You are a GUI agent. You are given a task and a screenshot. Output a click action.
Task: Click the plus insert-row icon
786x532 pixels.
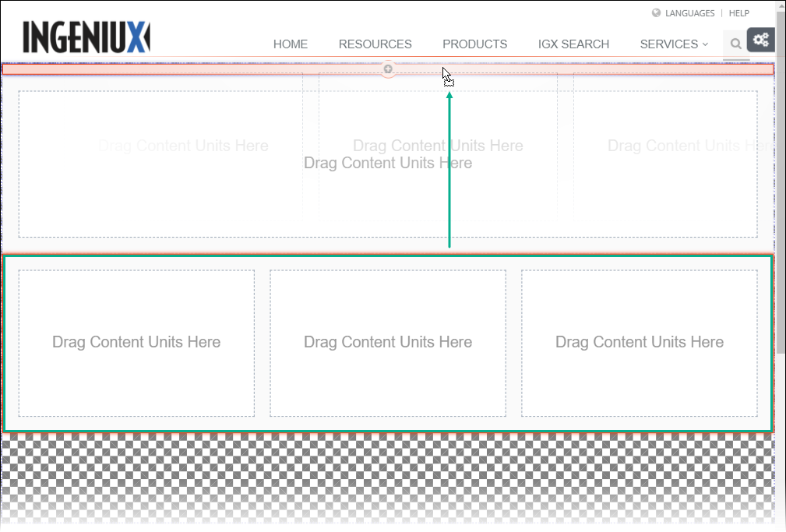(388, 69)
